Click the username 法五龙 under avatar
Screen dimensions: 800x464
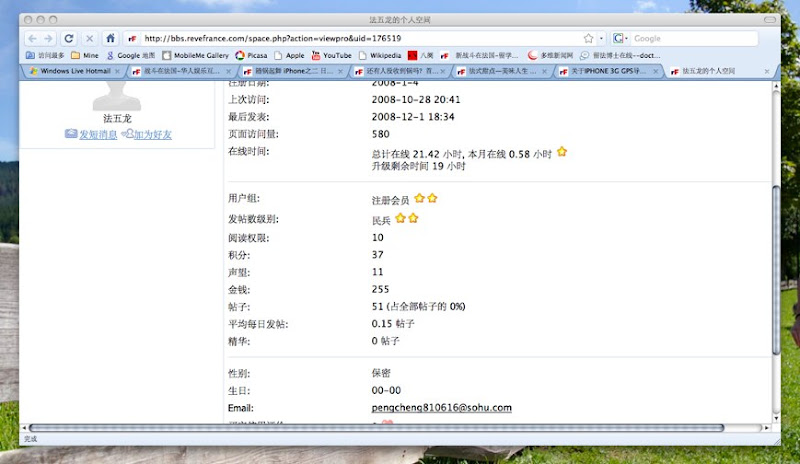tap(117, 118)
